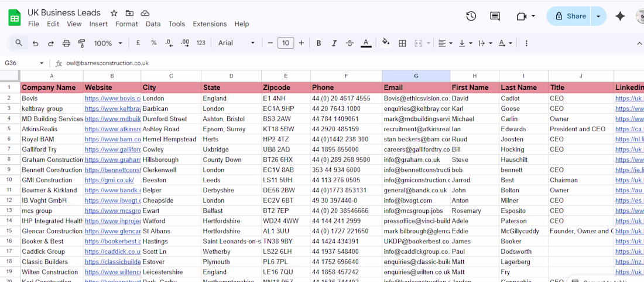Select column G header
The height and width of the screenshot is (282, 644).
pyautogui.click(x=416, y=76)
